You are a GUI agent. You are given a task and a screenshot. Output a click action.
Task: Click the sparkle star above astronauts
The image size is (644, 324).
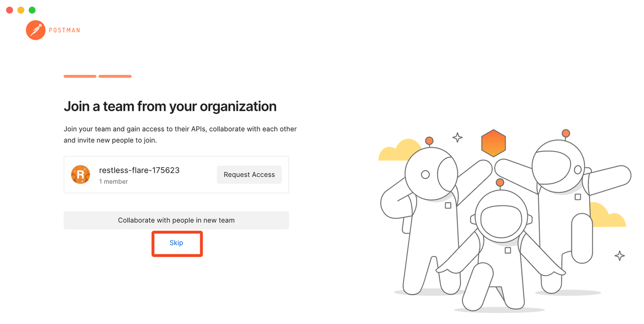point(457,137)
